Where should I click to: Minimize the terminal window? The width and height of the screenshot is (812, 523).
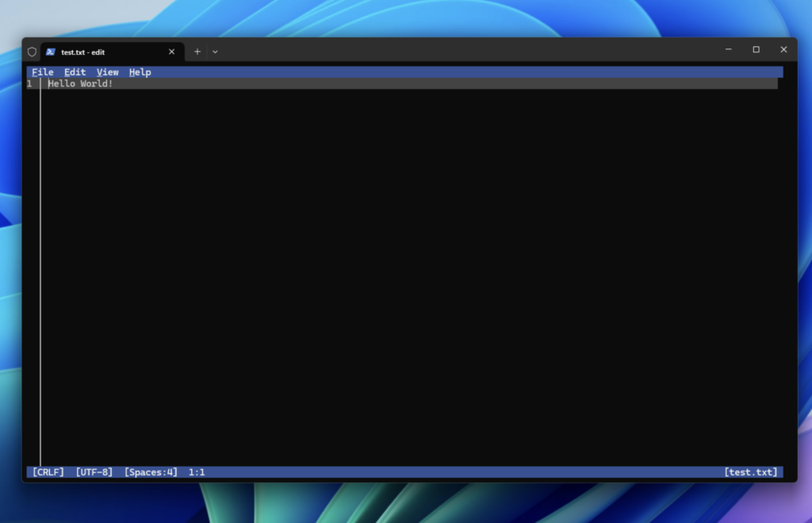pos(728,49)
